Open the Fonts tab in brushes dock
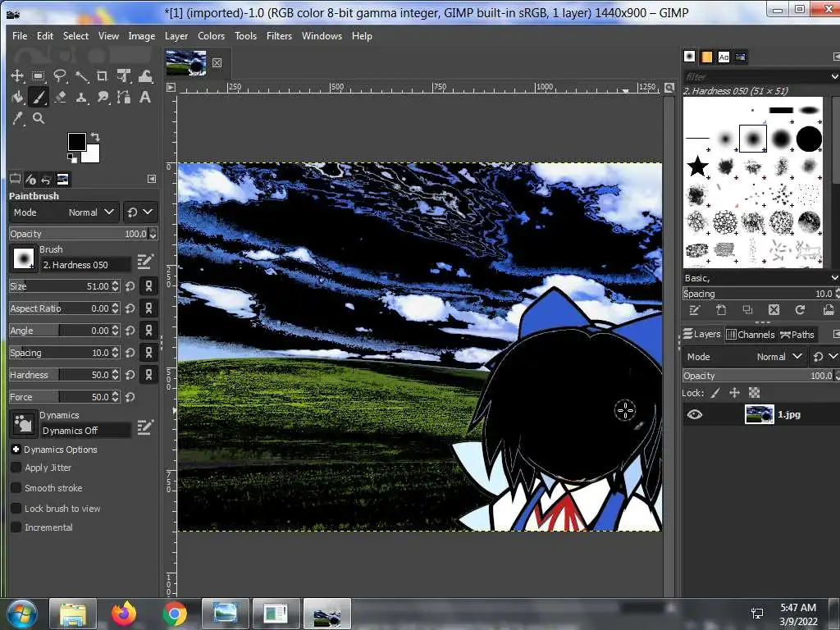840x630 pixels. point(724,57)
